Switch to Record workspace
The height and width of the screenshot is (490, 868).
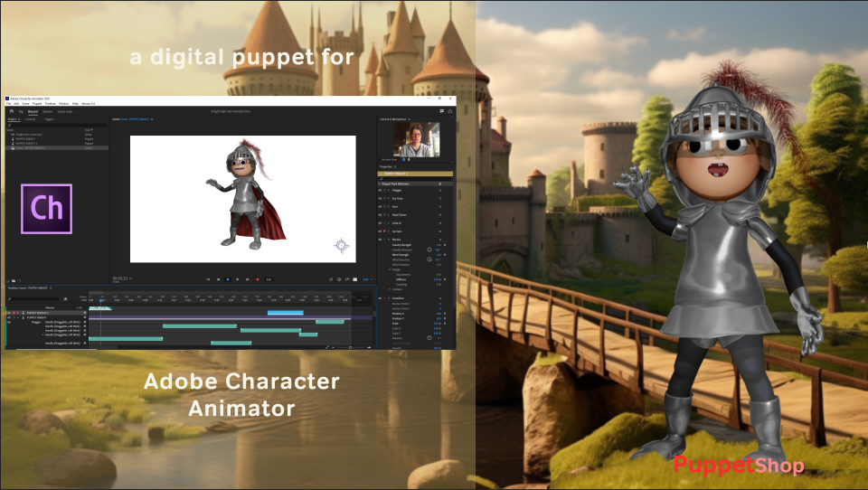click(x=33, y=111)
